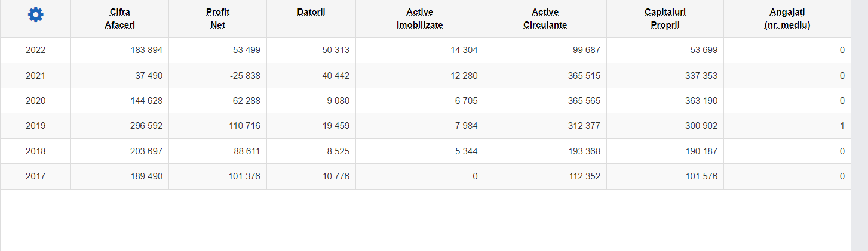Image resolution: width=868 pixels, height=251 pixels.
Task: Click the 2020 year row cell
Action: tap(35, 101)
